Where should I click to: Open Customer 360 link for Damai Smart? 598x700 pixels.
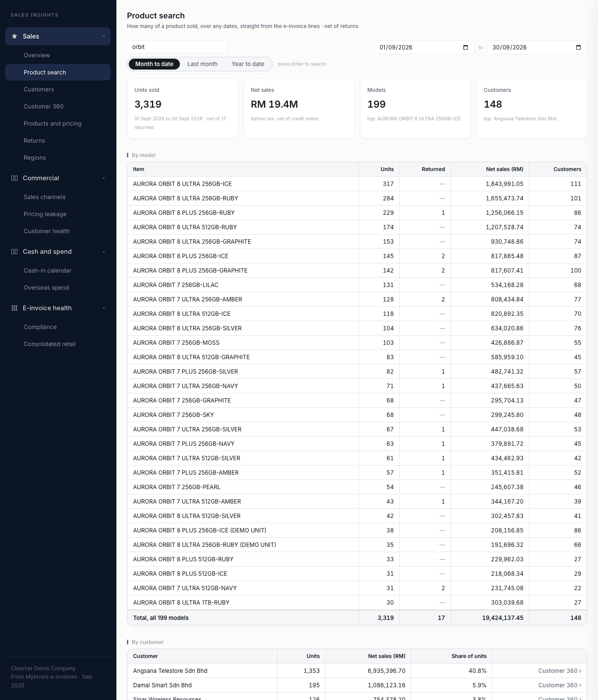tap(559, 685)
